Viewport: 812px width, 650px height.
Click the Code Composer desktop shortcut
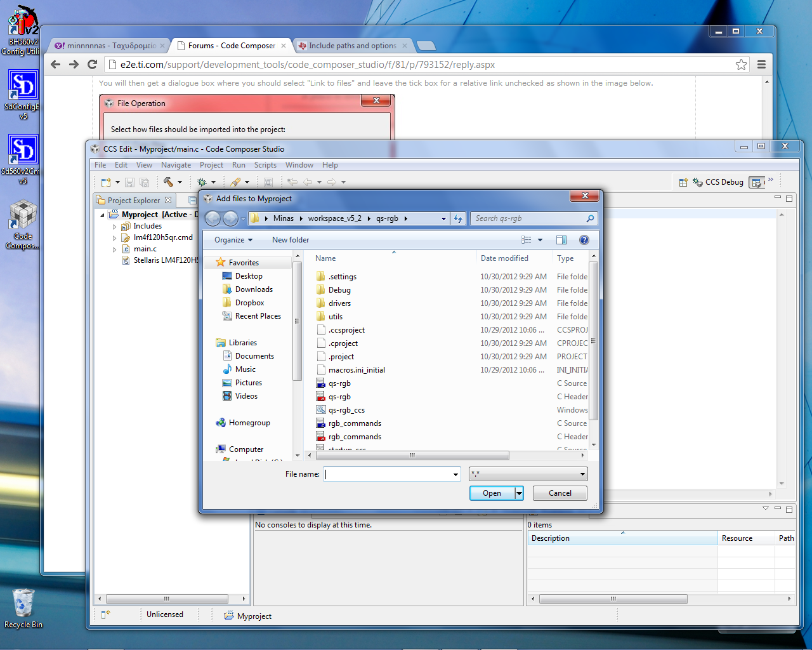23,225
